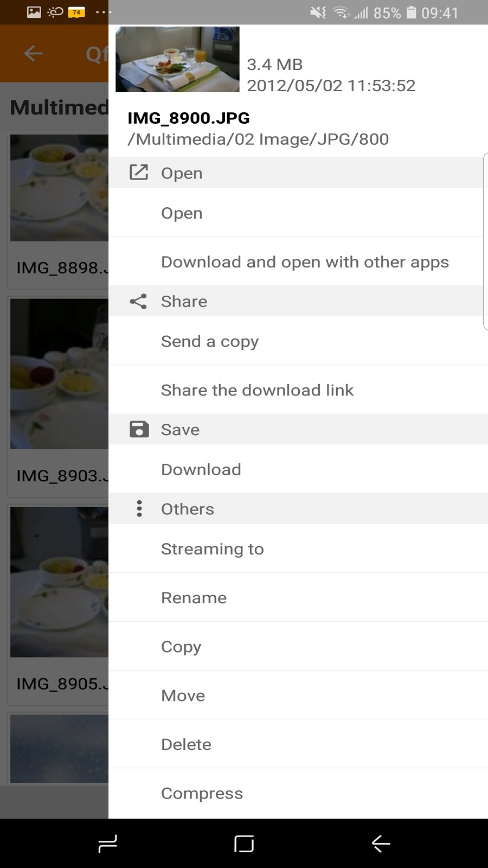
Task: Select Rename from the menu
Action: tap(194, 598)
